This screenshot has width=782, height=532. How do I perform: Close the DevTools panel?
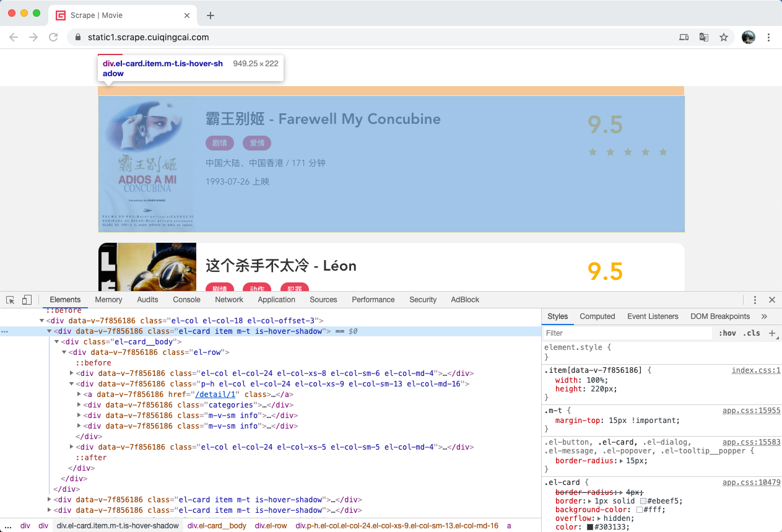[772, 300]
